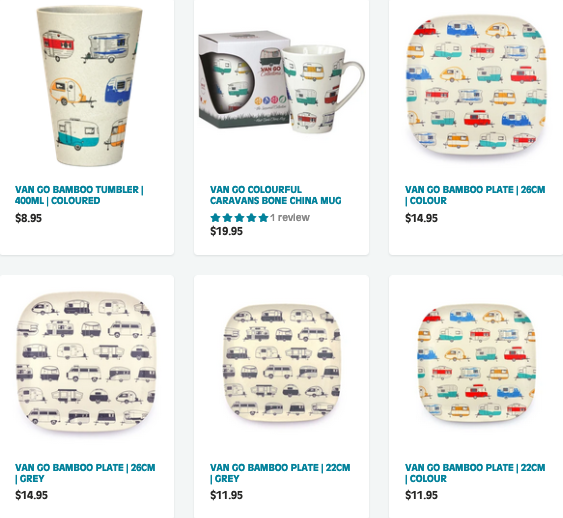This screenshot has width=563, height=518.
Task: Open the 26cm Grey bamboo plate image
Action: click(87, 362)
